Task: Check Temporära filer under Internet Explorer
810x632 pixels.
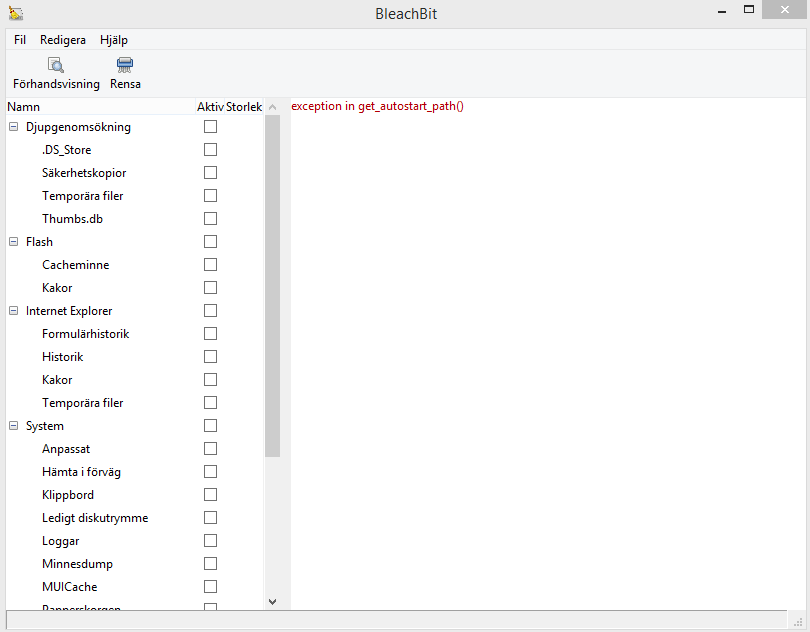Action: pyautogui.click(x=210, y=403)
